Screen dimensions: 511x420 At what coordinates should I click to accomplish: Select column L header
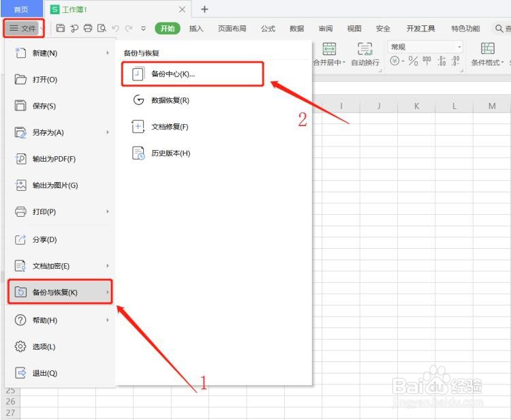tap(454, 106)
